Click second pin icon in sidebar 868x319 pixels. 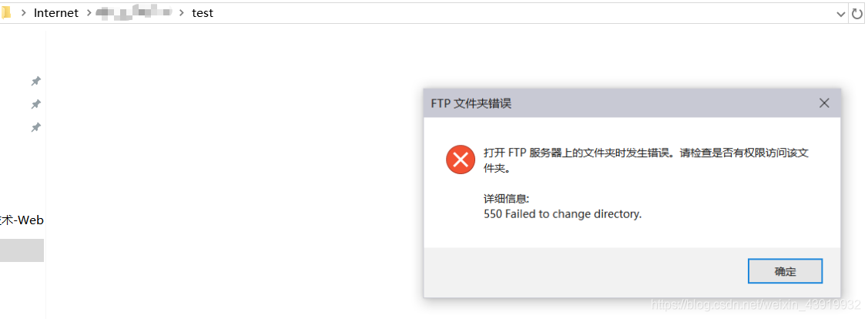point(35,104)
